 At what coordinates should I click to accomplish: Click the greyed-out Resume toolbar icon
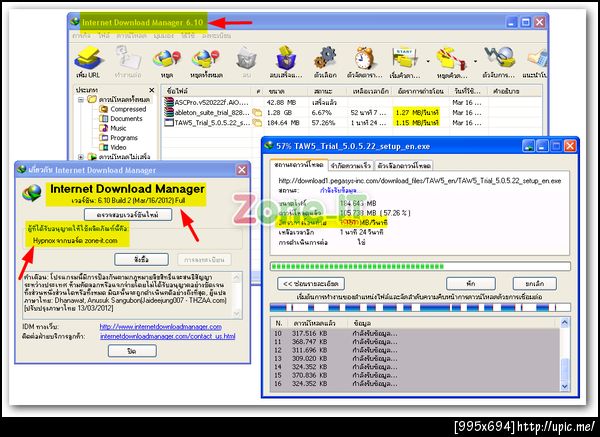click(128, 63)
